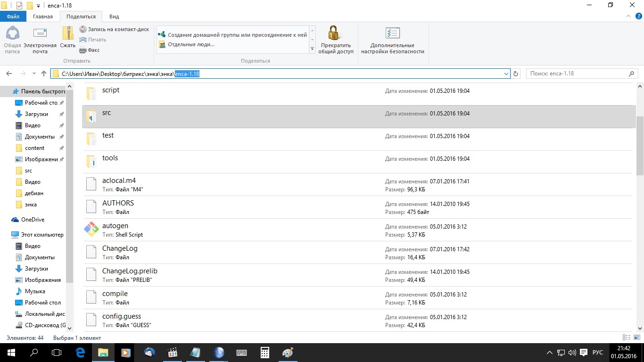Go back with the back arrow
644x362 pixels.
tap(8, 74)
